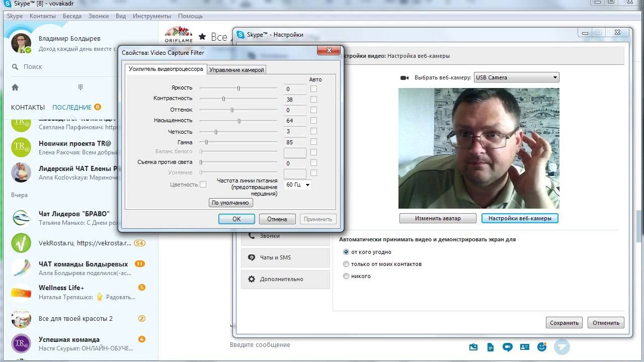The height and width of the screenshot is (362, 644).
Task: Open the Звонки settings section
Action: (x=285, y=236)
